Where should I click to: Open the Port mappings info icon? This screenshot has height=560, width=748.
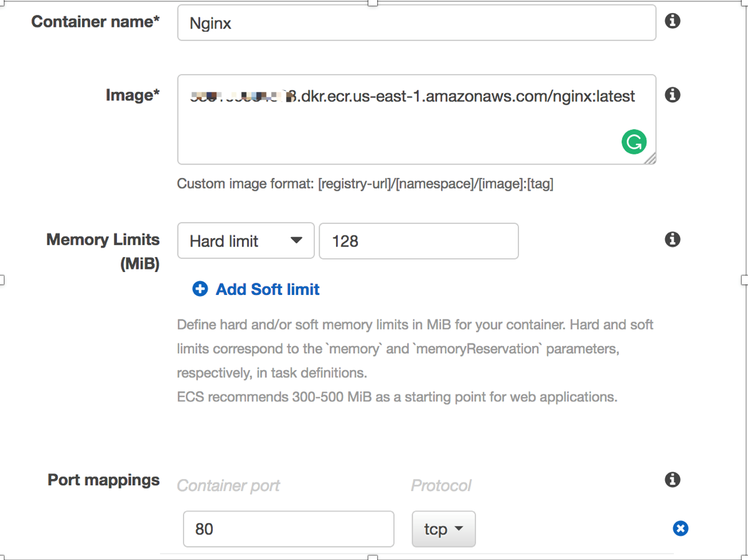tap(672, 480)
